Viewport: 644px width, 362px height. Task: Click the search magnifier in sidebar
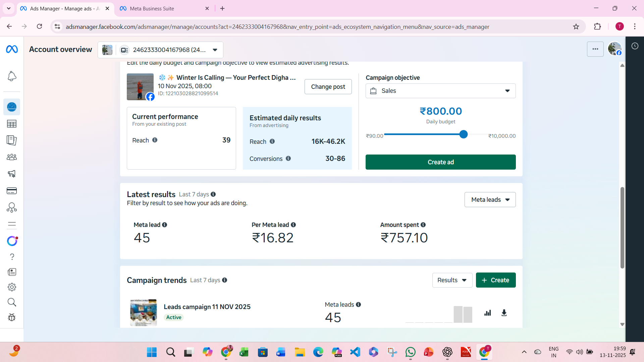12,302
